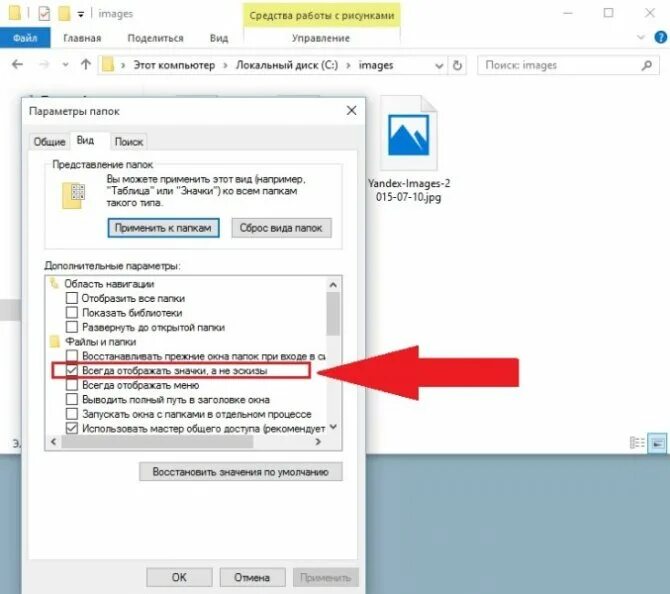This screenshot has width=670, height=594.
Task: Enable Отобразить все папки checkbox
Action: pyautogui.click(x=72, y=298)
